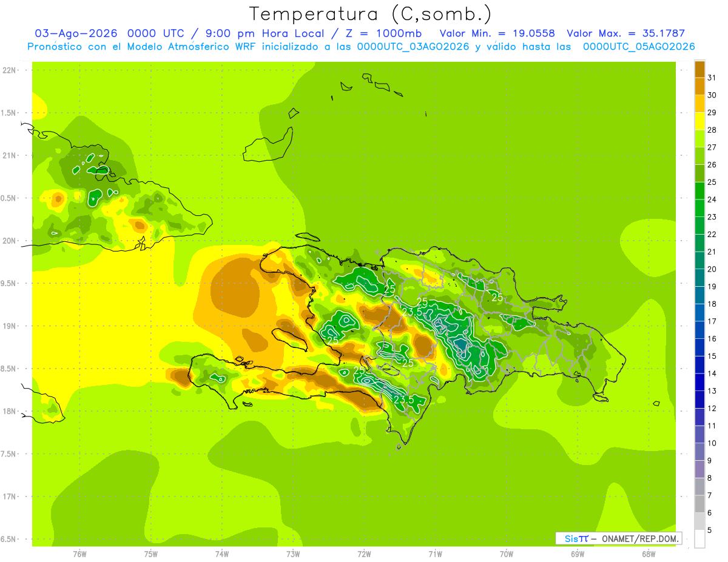This screenshot has width=728, height=562.
Task: Click the '17N' latitude label
Action: point(10,497)
